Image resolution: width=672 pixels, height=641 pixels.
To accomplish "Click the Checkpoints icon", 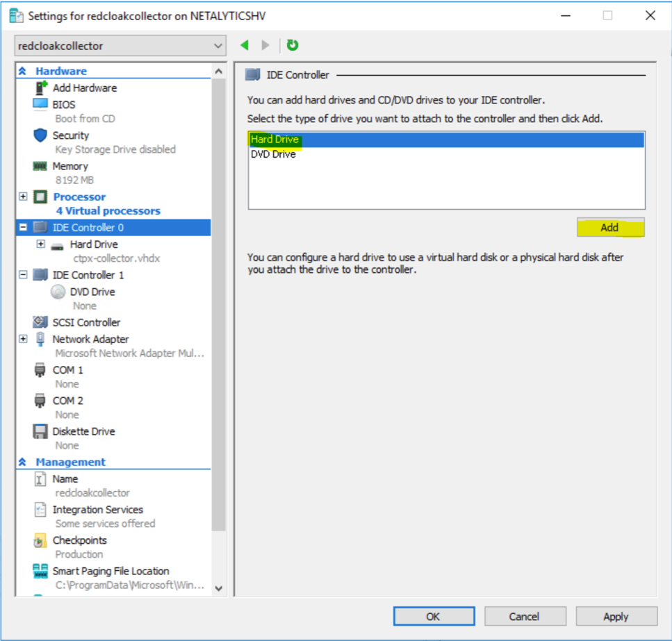I will click(40, 541).
